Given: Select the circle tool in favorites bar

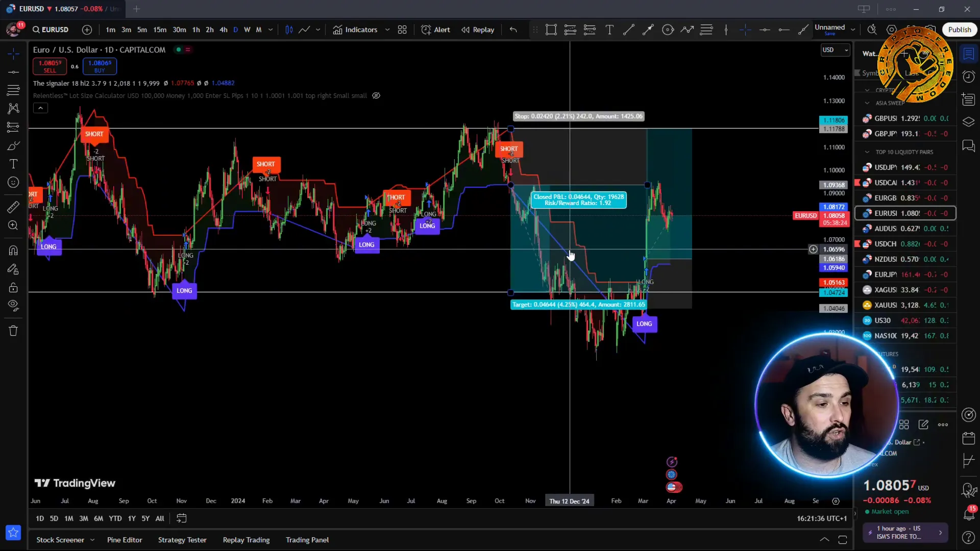Looking at the screenshot, I should point(668,30).
